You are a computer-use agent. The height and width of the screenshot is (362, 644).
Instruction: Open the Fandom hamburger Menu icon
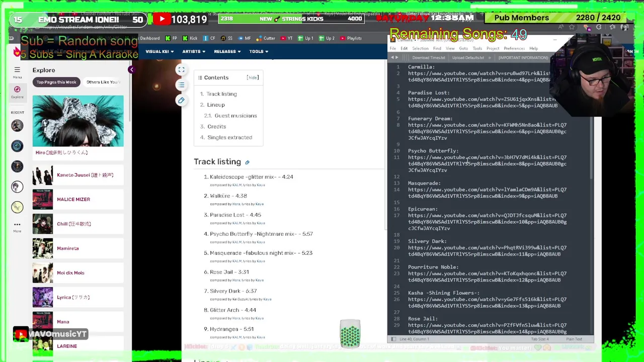17,70
